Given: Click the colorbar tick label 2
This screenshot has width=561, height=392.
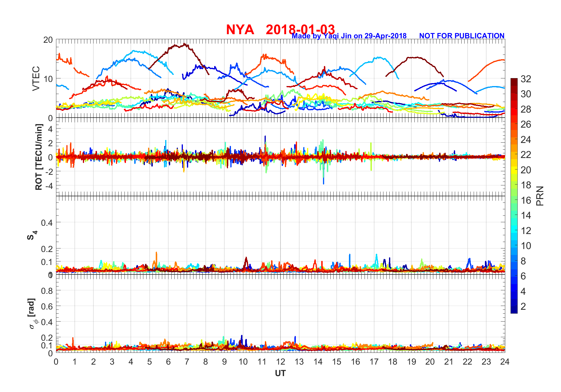Looking at the screenshot, I should (523, 307).
